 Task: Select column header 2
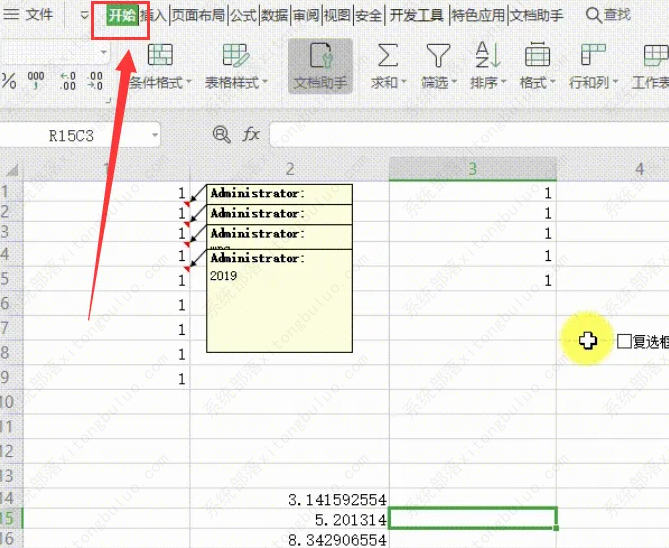[290, 169]
